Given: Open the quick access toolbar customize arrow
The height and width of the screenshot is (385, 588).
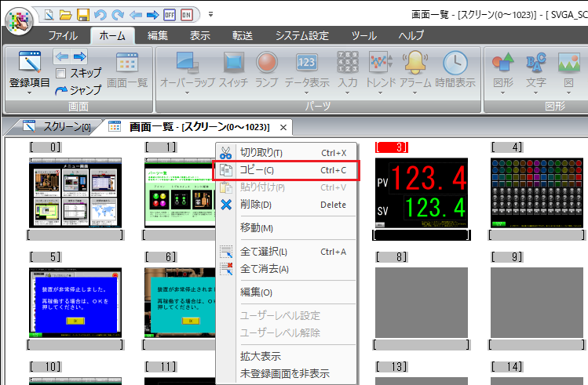Looking at the screenshot, I should point(210,14).
